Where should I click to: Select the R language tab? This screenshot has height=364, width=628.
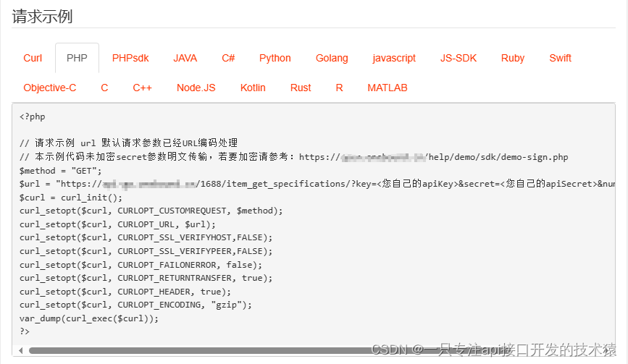(x=339, y=88)
